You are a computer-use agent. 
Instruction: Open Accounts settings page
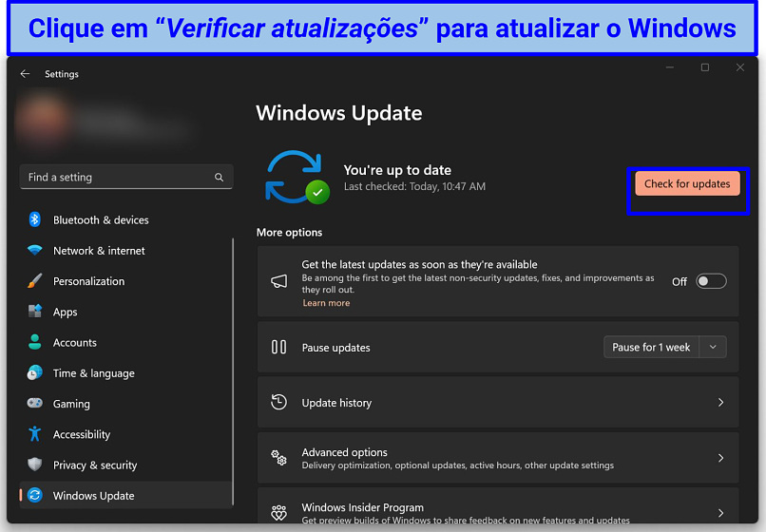point(125,342)
